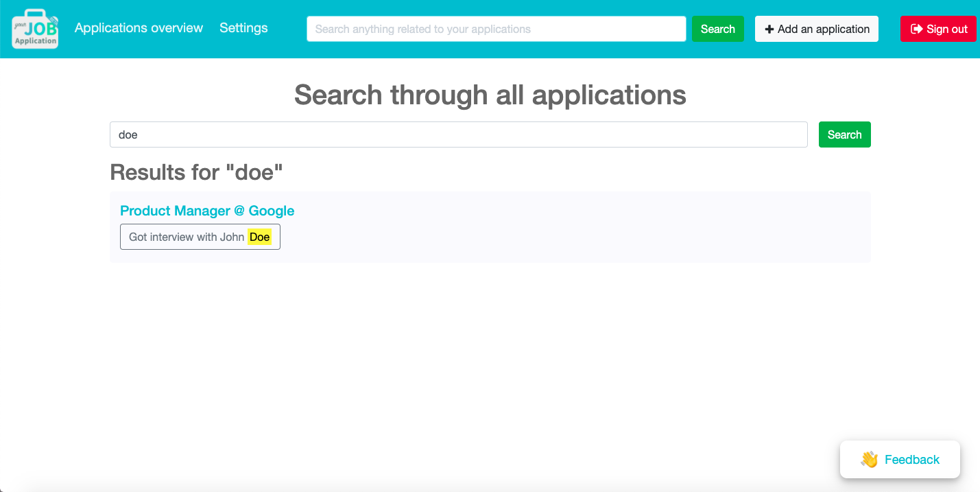
Task: Click Add an application
Action: coord(816,29)
